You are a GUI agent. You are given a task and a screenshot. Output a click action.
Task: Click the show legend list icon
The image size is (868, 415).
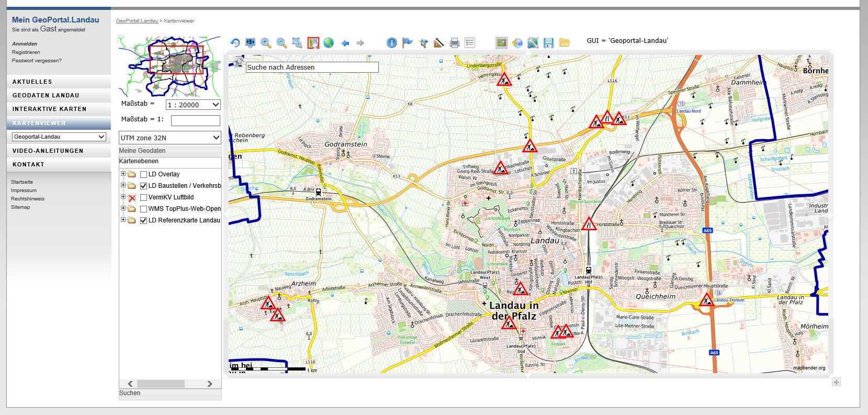click(470, 43)
